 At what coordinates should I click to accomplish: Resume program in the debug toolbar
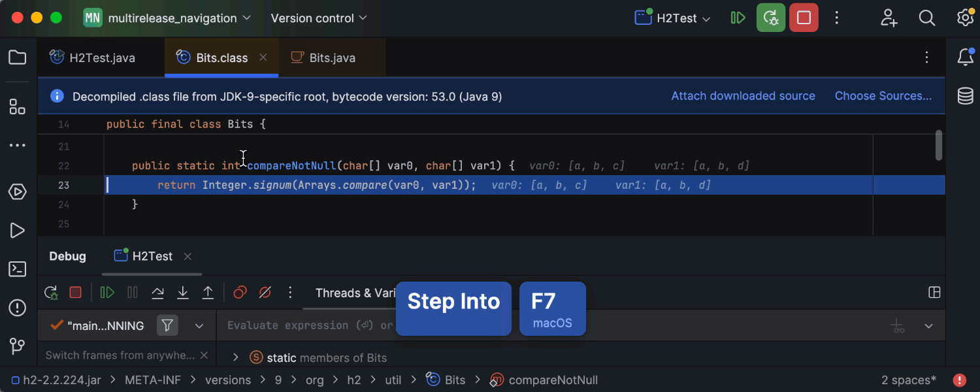coord(107,293)
